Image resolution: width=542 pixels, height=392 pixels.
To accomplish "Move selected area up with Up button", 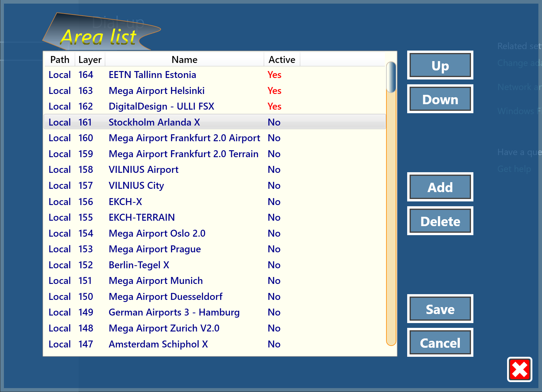I will point(440,65).
